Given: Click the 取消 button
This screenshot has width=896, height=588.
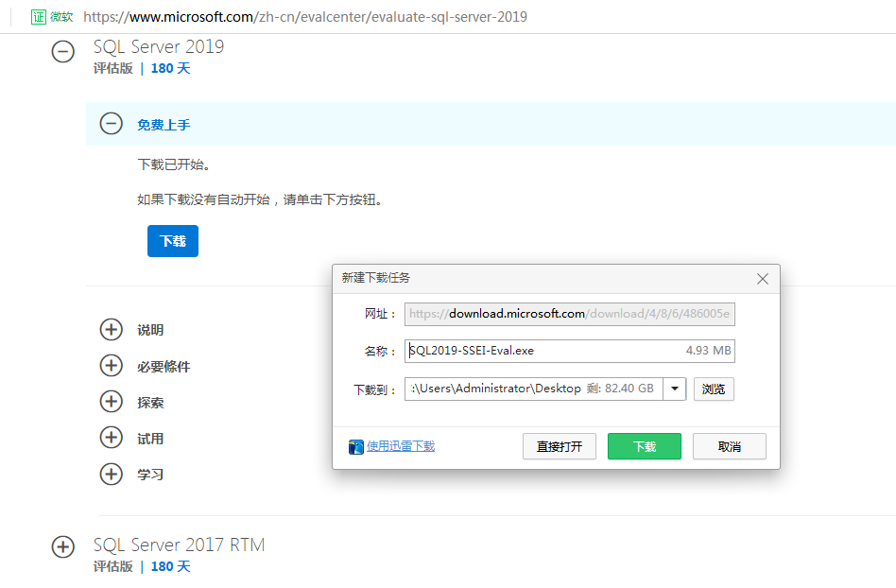Looking at the screenshot, I should pyautogui.click(x=730, y=446).
